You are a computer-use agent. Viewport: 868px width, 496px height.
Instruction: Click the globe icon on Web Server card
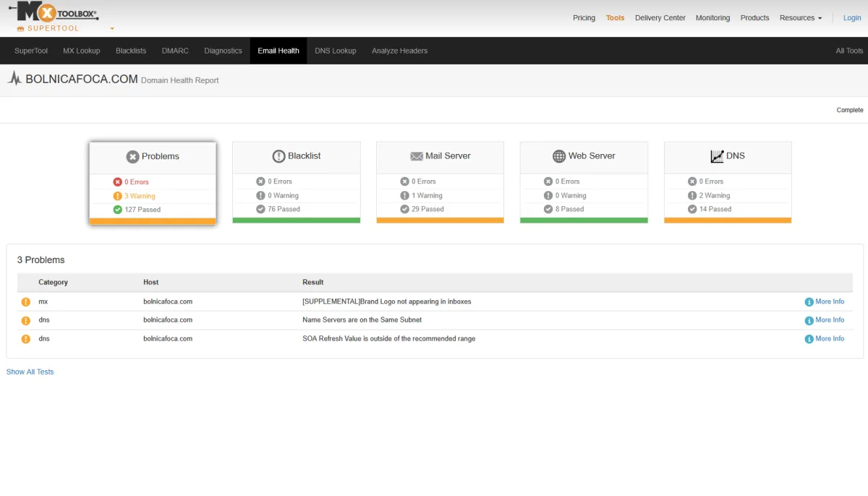pyautogui.click(x=559, y=156)
